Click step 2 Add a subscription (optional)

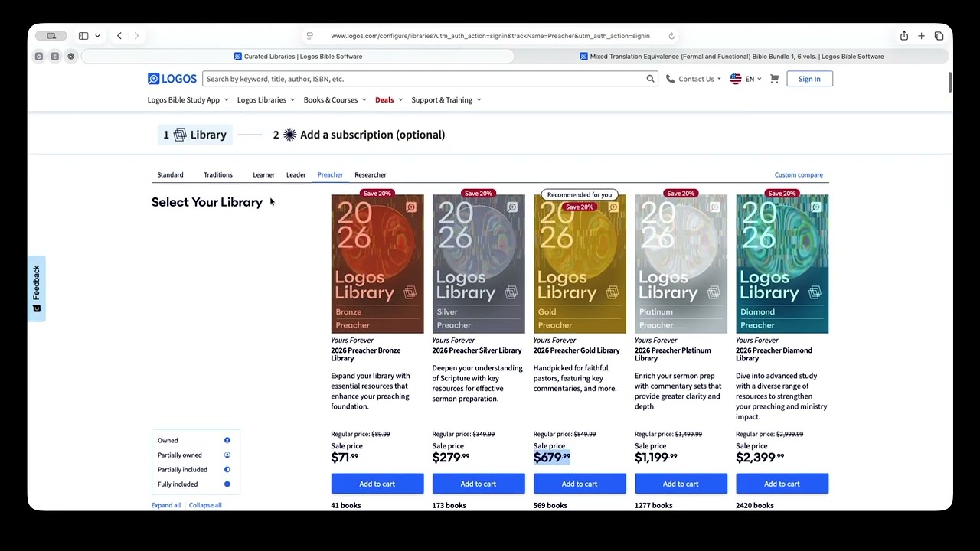(x=359, y=135)
